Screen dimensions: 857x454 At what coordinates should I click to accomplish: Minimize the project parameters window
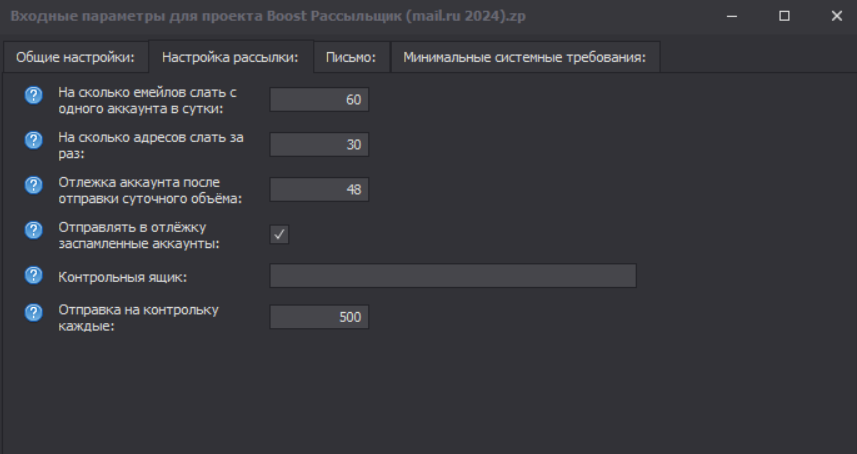pyautogui.click(x=733, y=16)
